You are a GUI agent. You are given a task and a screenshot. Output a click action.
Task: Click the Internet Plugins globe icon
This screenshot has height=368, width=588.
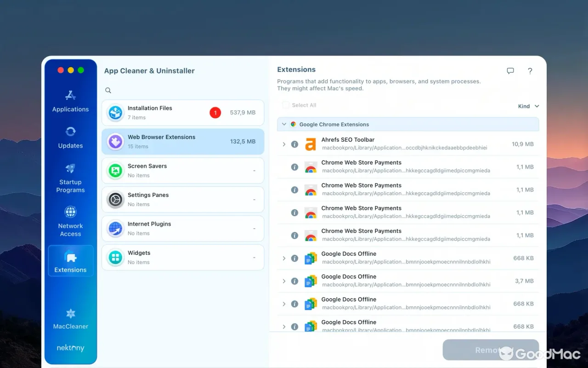(115, 229)
